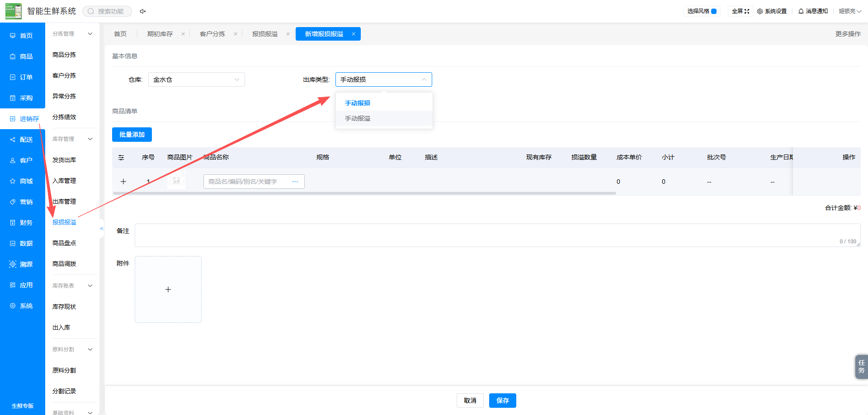Viewport: 868px width, 415px height.
Task: Click the 保存 button
Action: [x=503, y=401]
